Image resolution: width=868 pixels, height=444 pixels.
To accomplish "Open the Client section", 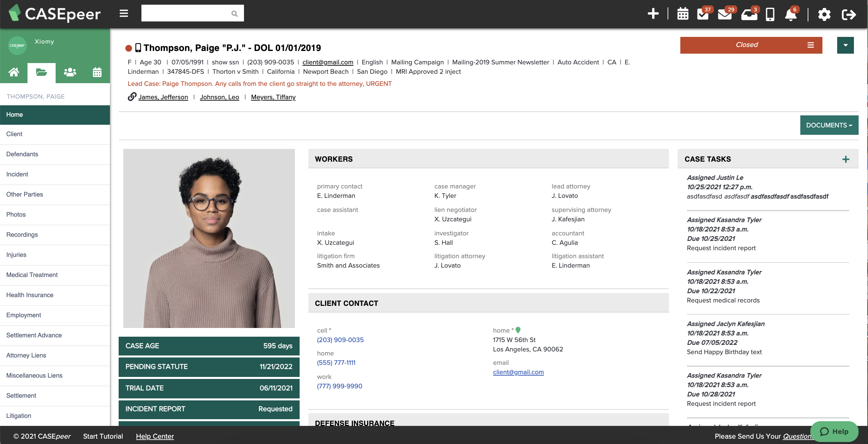I will pyautogui.click(x=55, y=134).
